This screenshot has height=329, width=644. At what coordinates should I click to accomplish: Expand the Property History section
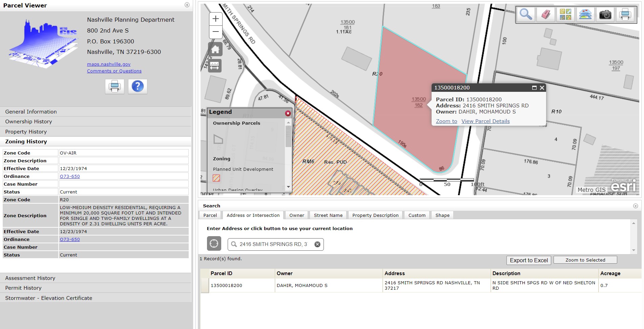(96, 131)
